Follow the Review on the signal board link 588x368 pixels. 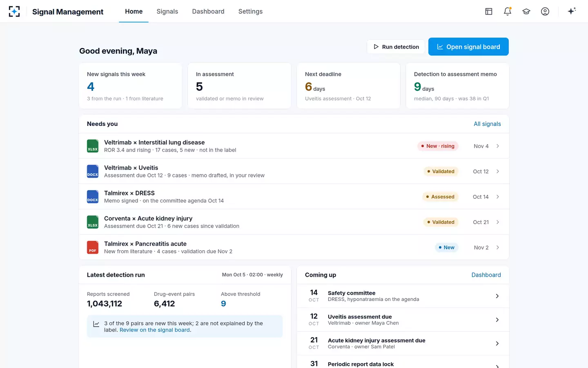pyautogui.click(x=155, y=330)
